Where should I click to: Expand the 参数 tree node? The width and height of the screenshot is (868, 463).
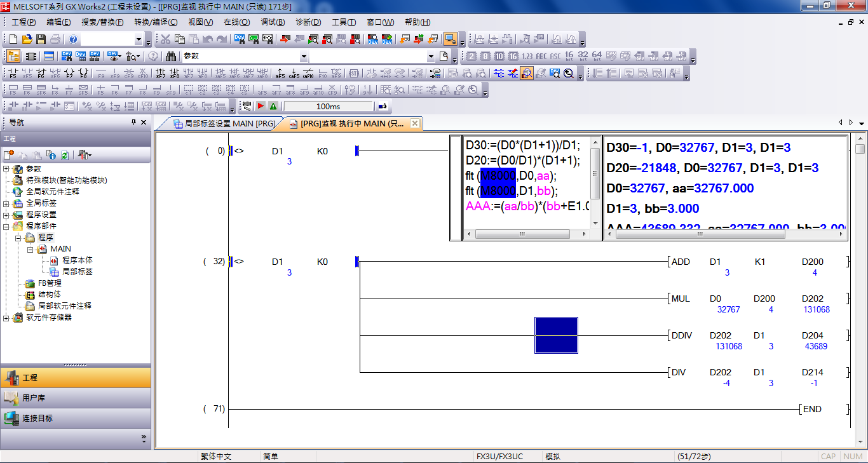pyautogui.click(x=6, y=169)
